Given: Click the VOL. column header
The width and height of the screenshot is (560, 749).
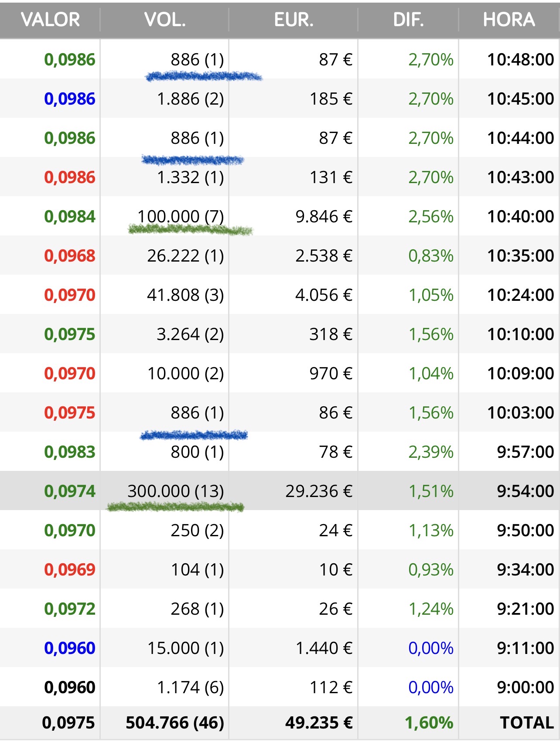Looking at the screenshot, I should coord(165,20).
